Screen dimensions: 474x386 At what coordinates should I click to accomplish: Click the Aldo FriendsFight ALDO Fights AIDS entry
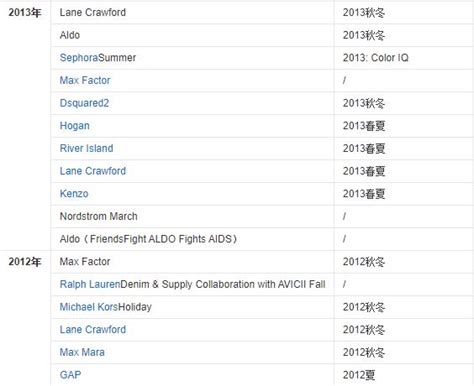coord(148,239)
